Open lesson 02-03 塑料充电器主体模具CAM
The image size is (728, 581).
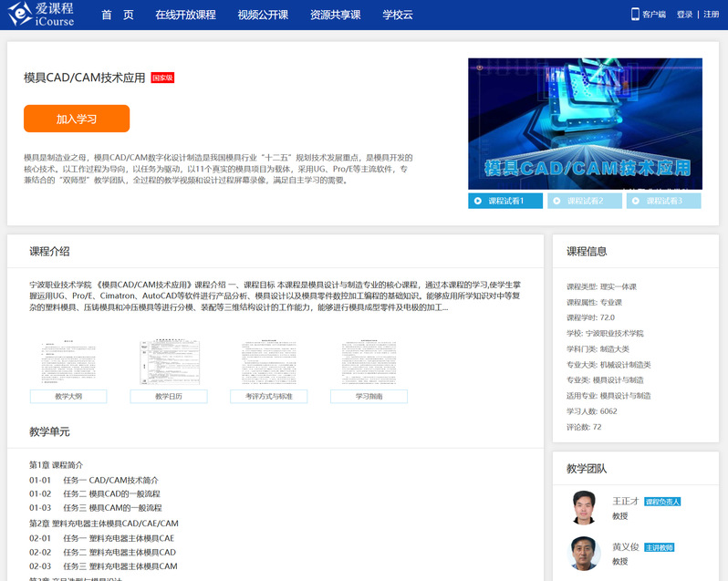tap(103, 566)
